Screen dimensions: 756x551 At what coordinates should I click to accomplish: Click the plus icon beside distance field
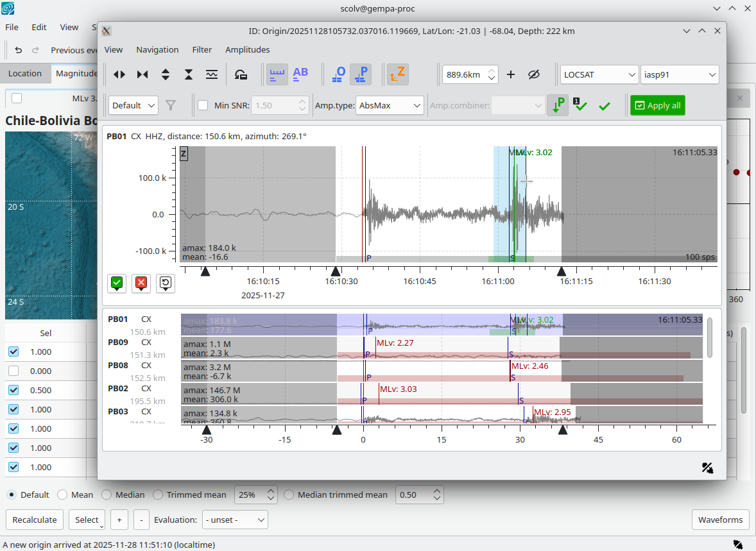coord(511,74)
